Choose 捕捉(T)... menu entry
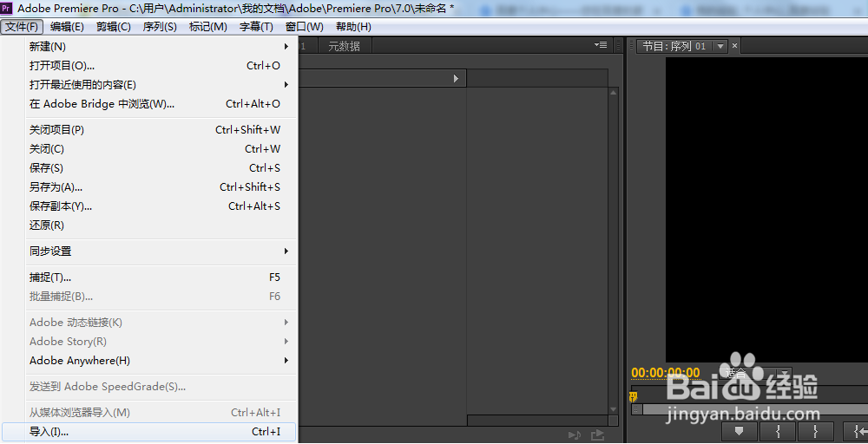 pyautogui.click(x=161, y=277)
